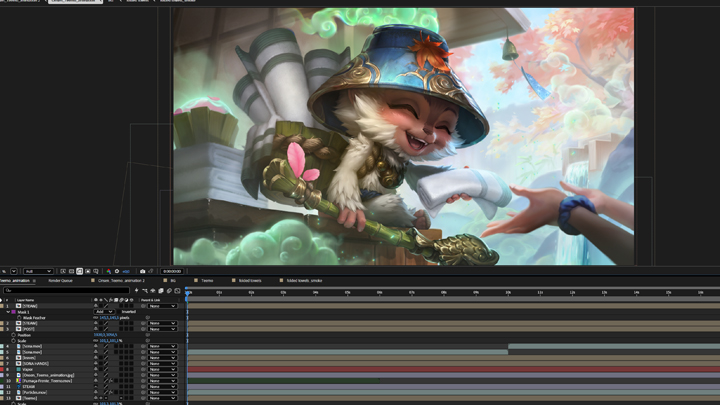Click the pick whip for layer 1 STEAM
The height and width of the screenshot is (405, 720).
[143, 306]
